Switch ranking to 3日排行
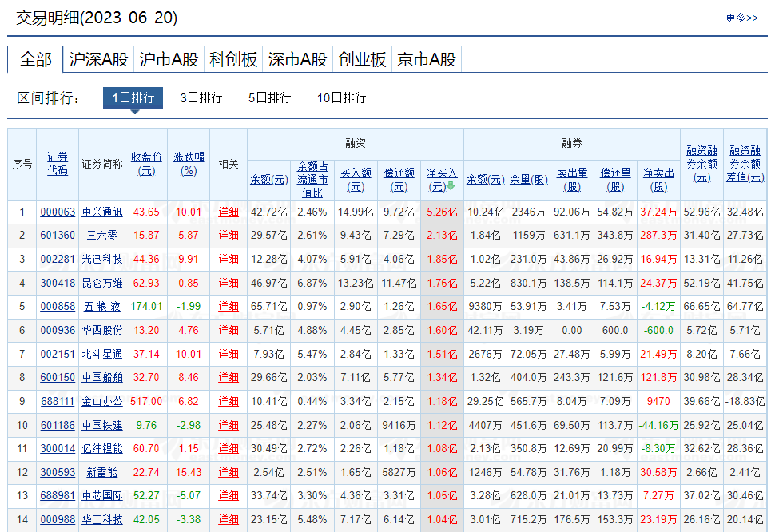The image size is (775, 532). click(201, 97)
